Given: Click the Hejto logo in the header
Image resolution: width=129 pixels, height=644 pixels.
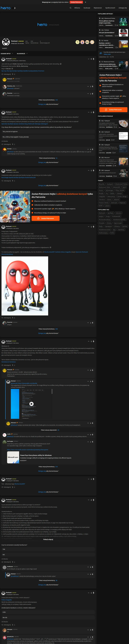Looking at the screenshot, I should pos(5,8).
